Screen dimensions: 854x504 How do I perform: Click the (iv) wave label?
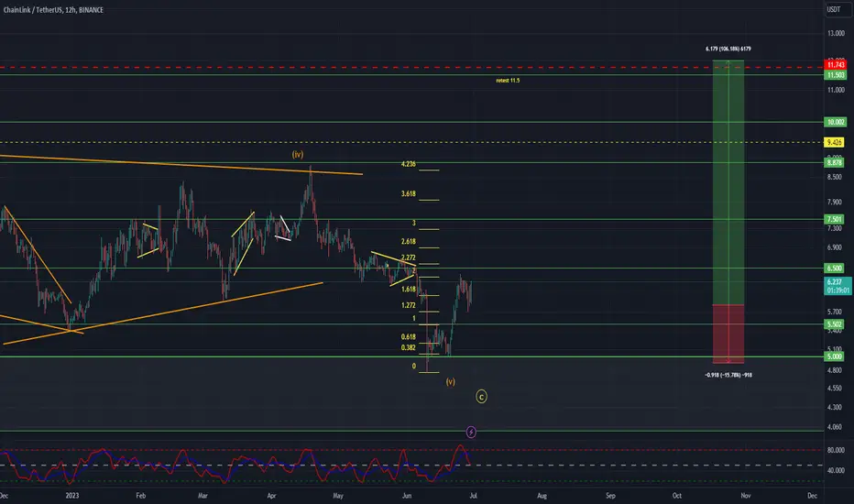(x=298, y=155)
